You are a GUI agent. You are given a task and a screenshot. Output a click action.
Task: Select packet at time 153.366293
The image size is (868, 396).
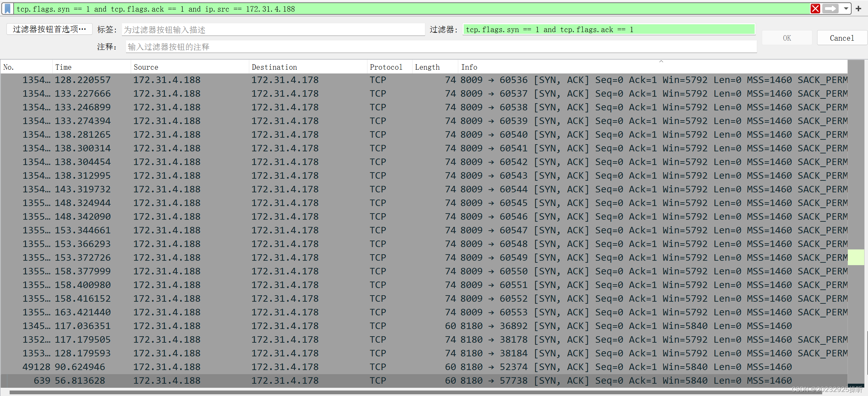[424, 244]
